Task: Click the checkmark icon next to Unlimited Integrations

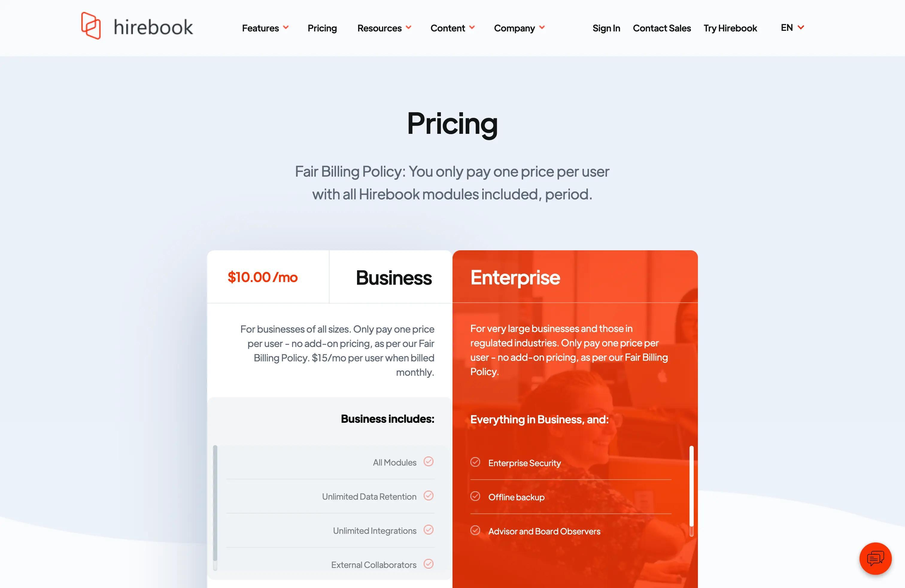Action: [429, 530]
